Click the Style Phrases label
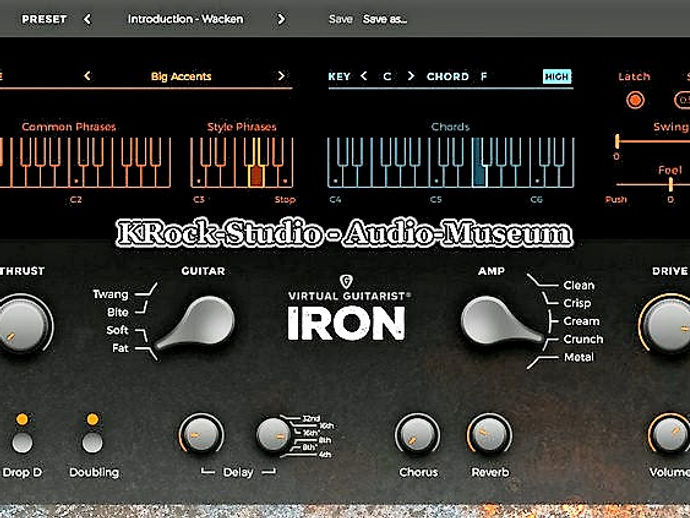Screen dimensions: 690x518 [x=242, y=127]
